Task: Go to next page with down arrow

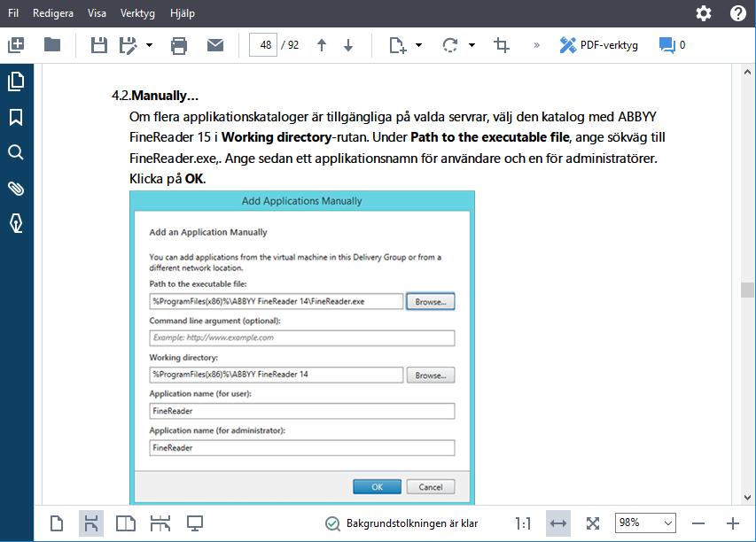Action: (x=348, y=45)
